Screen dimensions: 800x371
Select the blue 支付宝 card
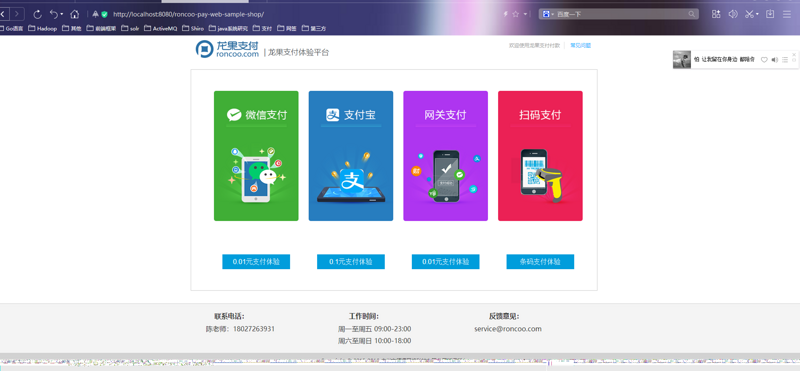click(351, 156)
